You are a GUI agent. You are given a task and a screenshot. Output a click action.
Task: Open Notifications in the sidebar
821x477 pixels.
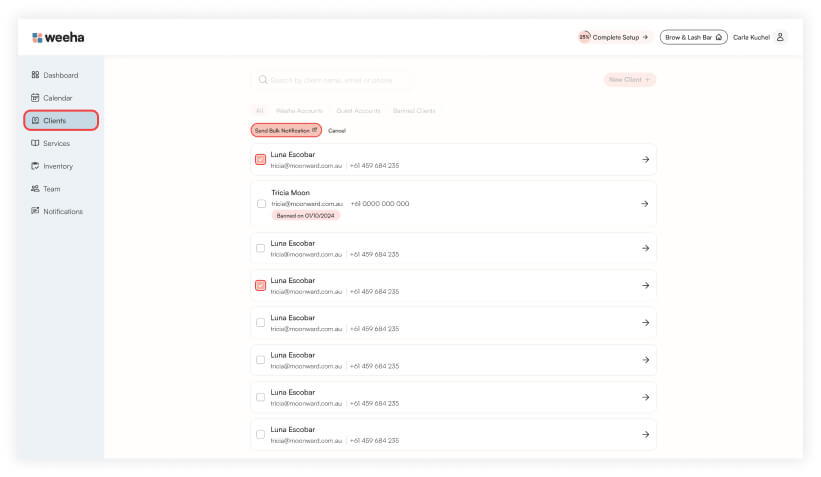click(57, 212)
